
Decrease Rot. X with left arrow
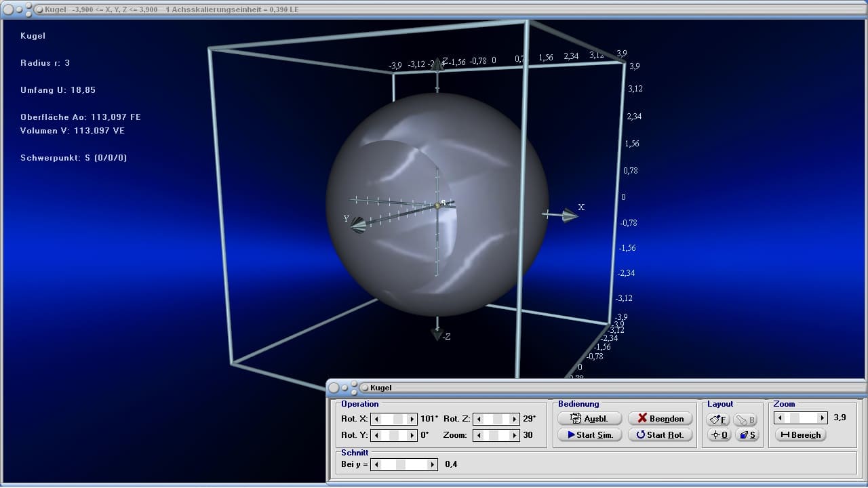coord(376,419)
